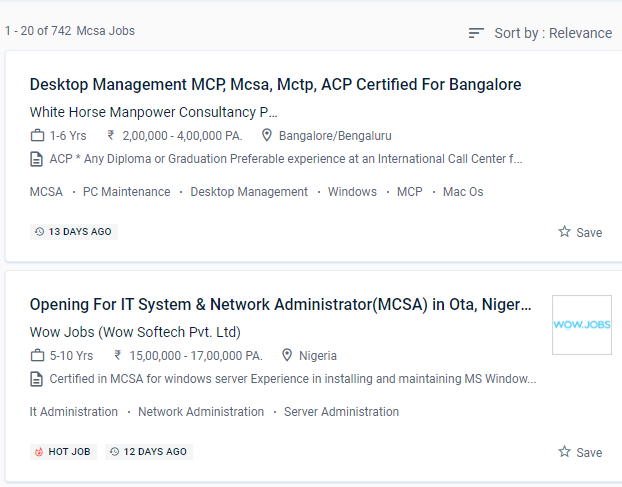
Task: Open the Sort by Relevance dropdown
Action: 552,33
